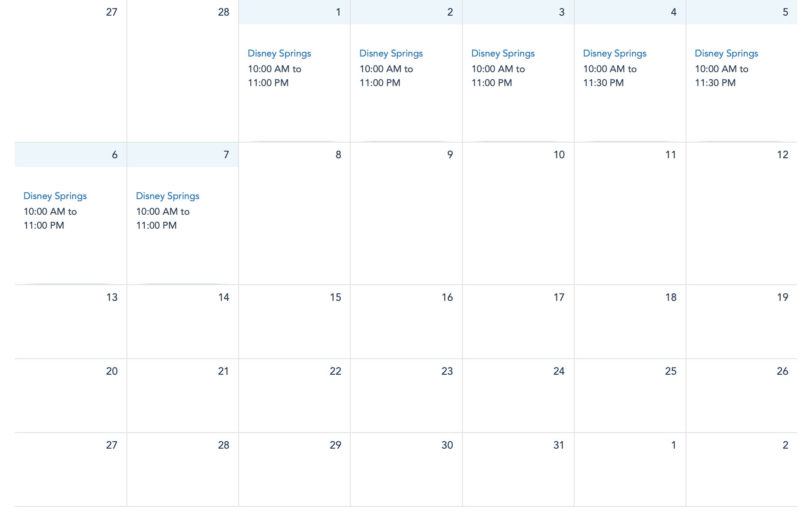Open Disney Springs link on the 2nd
Viewport: 812px width, 513px height.
point(391,53)
